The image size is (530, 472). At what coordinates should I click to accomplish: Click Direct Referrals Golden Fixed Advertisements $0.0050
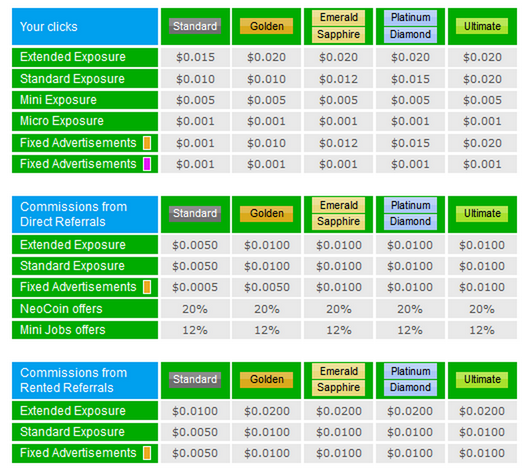(266, 287)
